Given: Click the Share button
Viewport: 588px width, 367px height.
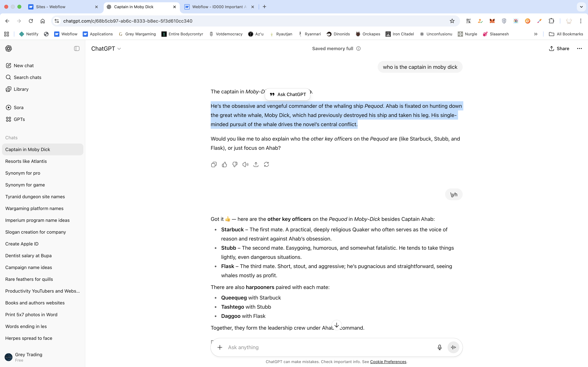Looking at the screenshot, I should (559, 48).
